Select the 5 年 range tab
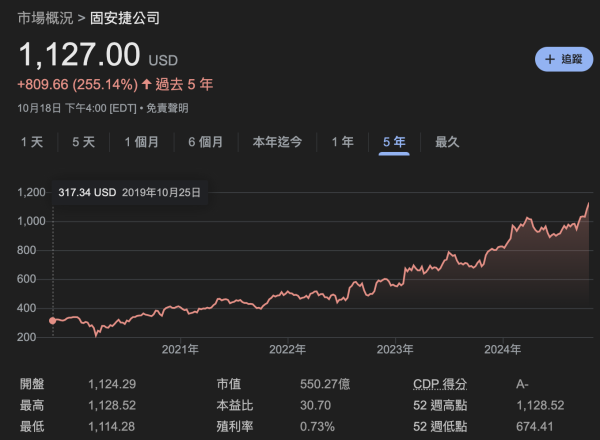 point(394,142)
